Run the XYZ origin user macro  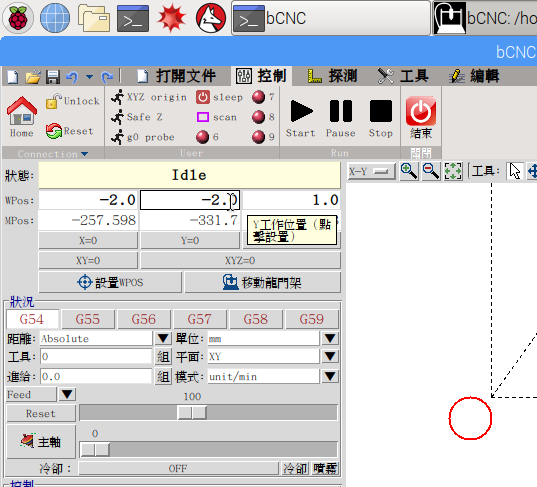pyautogui.click(x=149, y=97)
